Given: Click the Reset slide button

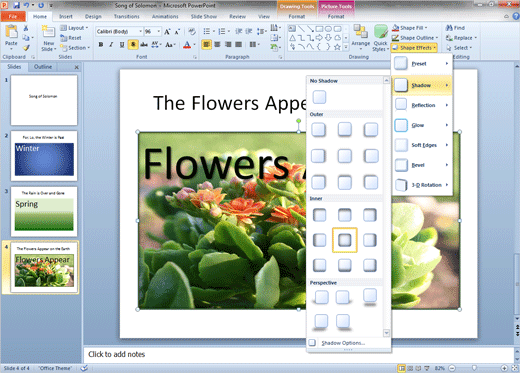Looking at the screenshot, I should point(71,38).
